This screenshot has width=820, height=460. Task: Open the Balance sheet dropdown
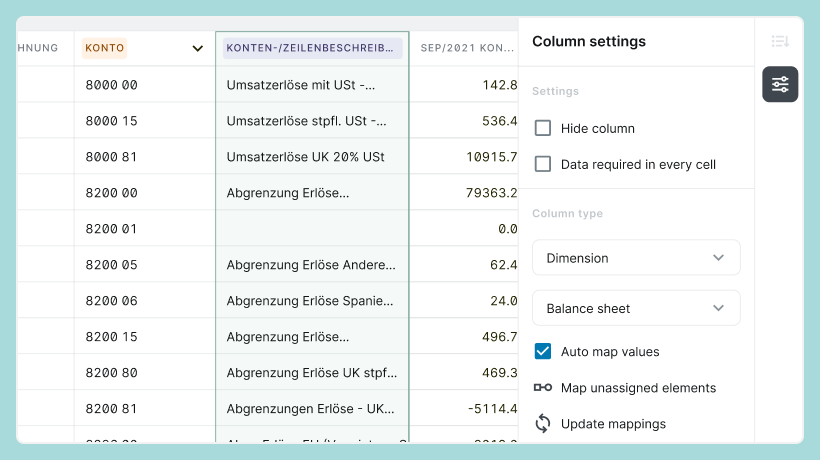636,308
